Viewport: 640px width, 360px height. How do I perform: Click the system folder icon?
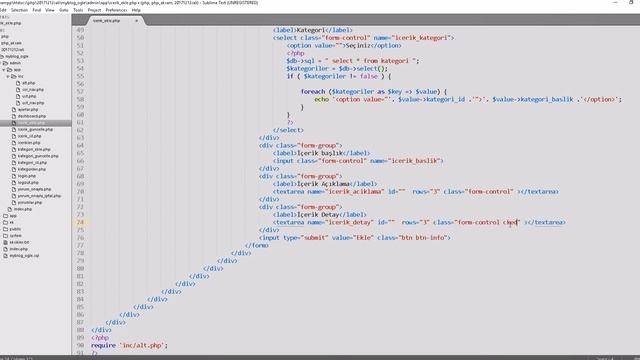pos(6,236)
